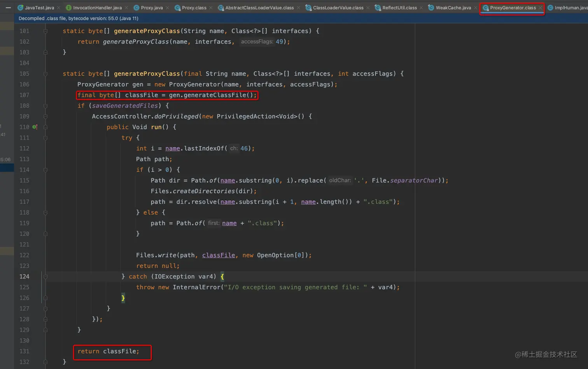Viewport: 588px width, 369px height.
Task: Collapse the if block on line 108
Action: pos(45,106)
